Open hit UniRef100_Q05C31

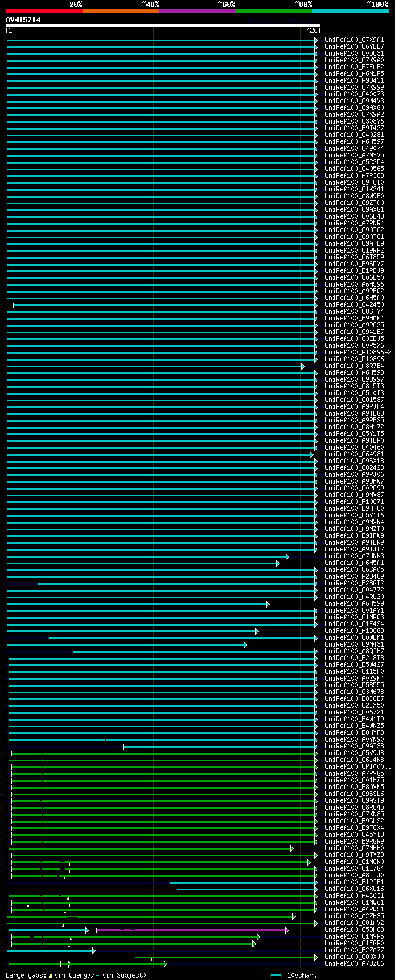pyautogui.click(x=354, y=54)
